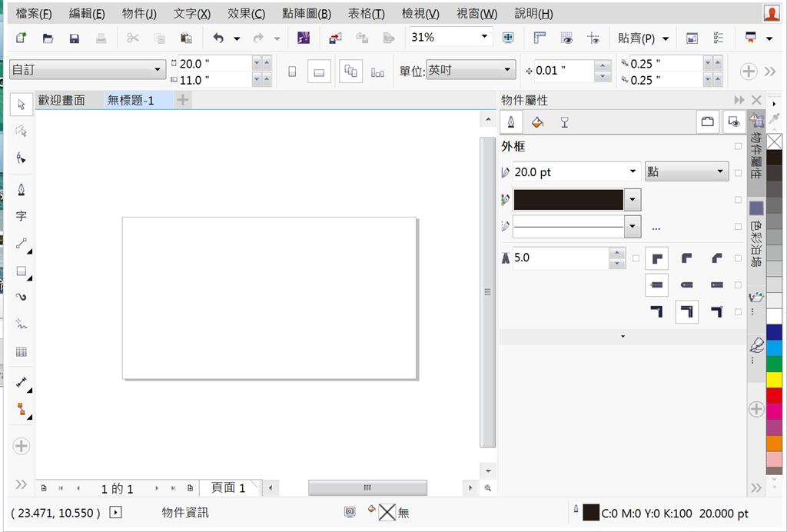This screenshot has width=787, height=532.
Task: Toggle checkbox beside the 外框 header
Action: [x=738, y=146]
